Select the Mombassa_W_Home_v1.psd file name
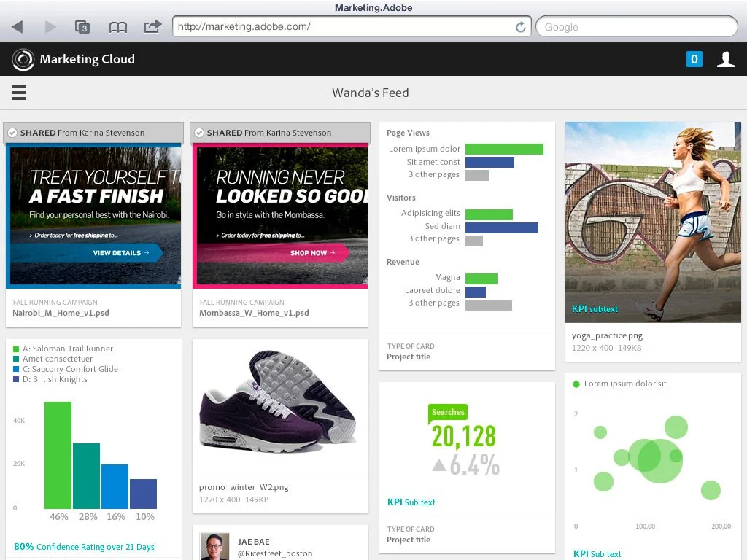 [x=254, y=313]
